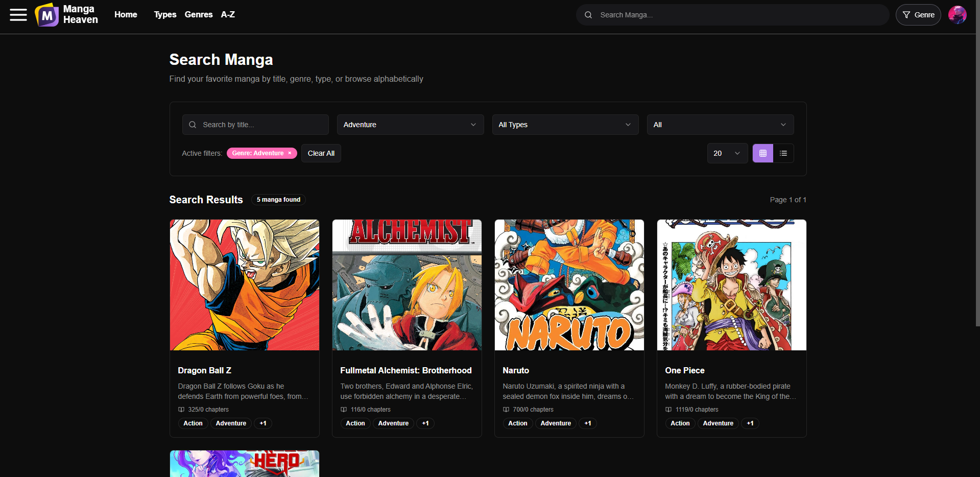Click the Genre filter button in header
This screenshot has height=477, width=980.
[918, 15]
